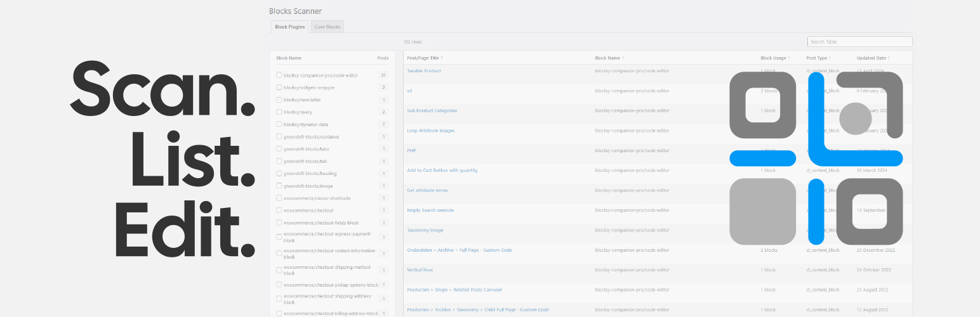This screenshot has height=317, width=980.
Task: Click the Blocks Scanner page heading
Action: [295, 11]
